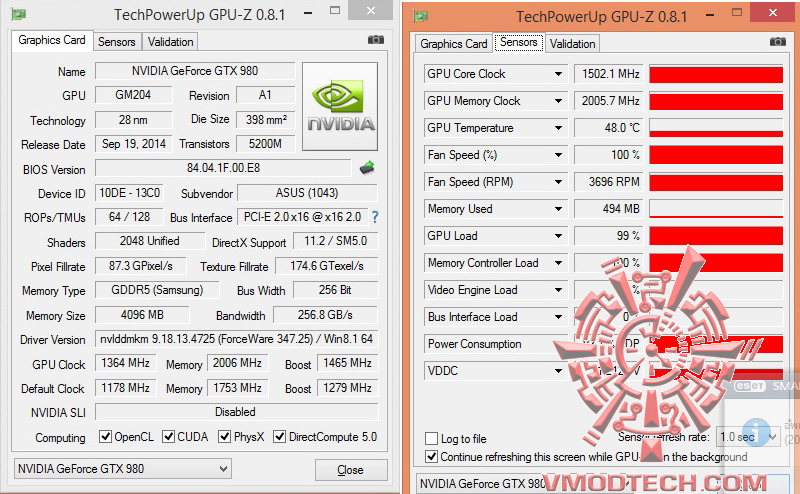Switch to Graphics Card tab in left window
The image size is (800, 494).
click(52, 40)
